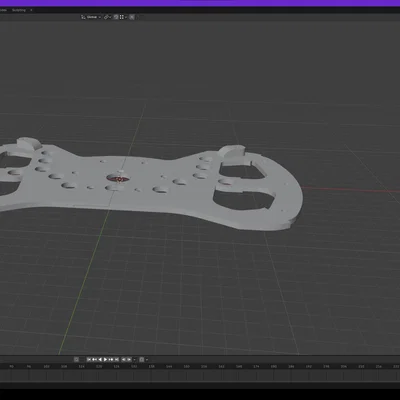Screen dimensions: 400x400
Task: Play the animation forward
Action: point(105,359)
